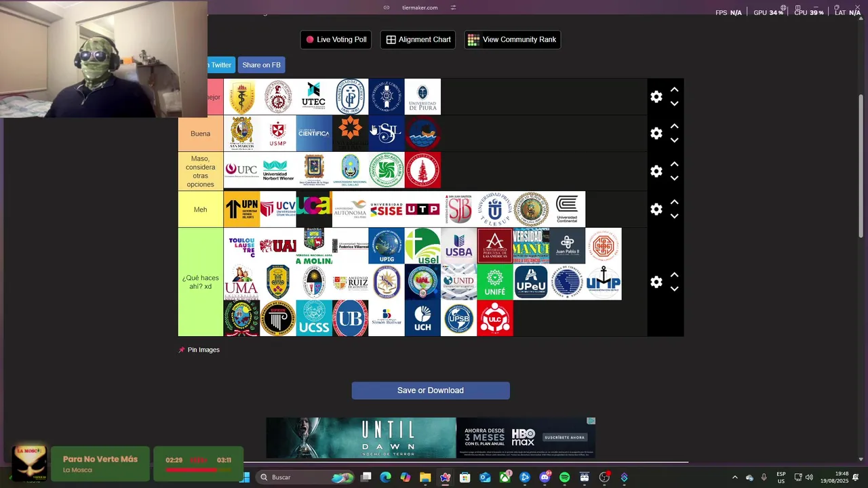The image size is (868, 488).
Task: Open Copilot from the taskbar
Action: (406, 477)
